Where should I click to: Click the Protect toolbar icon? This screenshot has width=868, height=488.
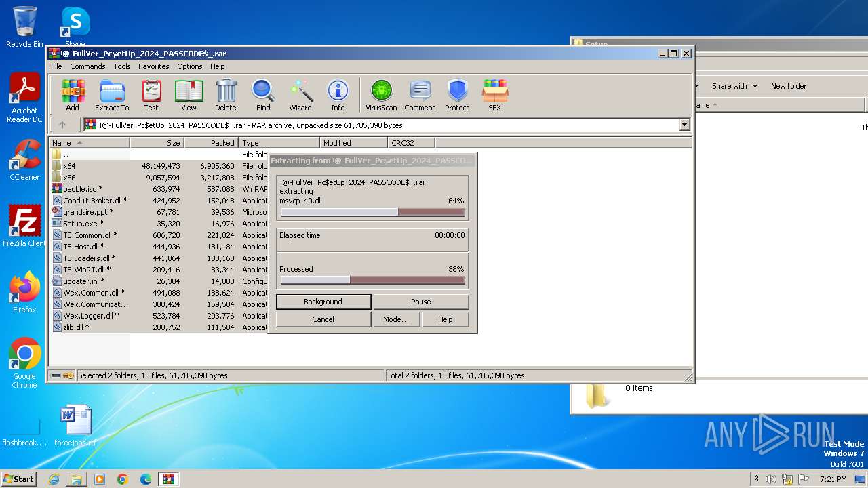[457, 95]
